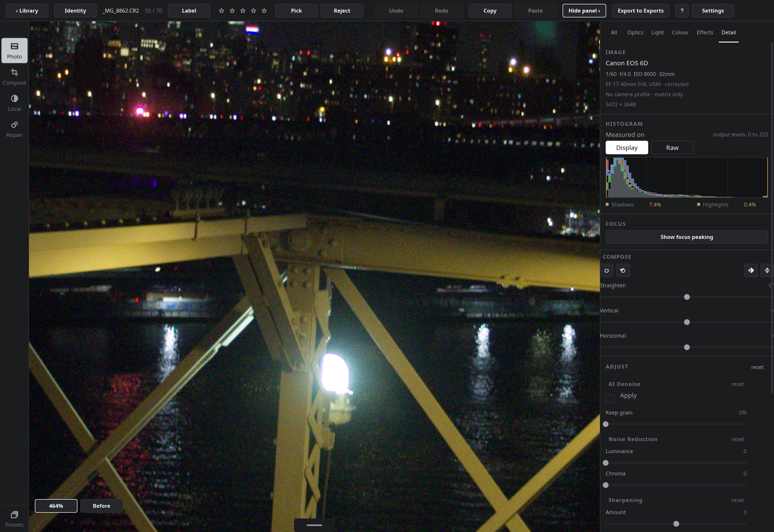
Task: Click Export to Exports button
Action: pos(640,11)
